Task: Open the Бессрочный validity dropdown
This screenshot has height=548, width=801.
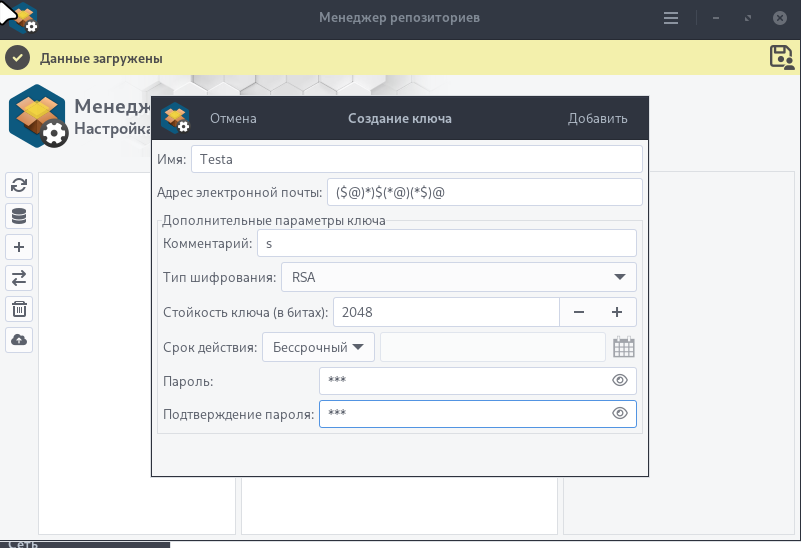Action: pos(318,347)
